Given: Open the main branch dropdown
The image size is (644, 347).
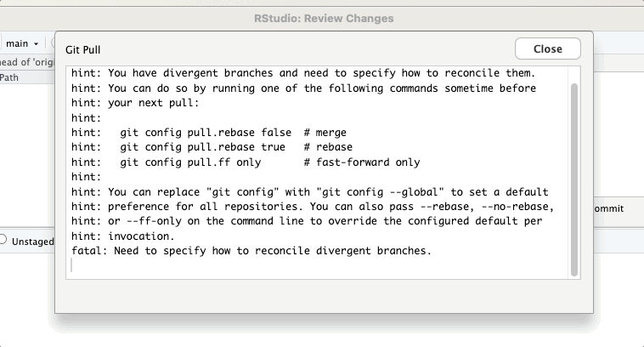Looking at the screenshot, I should [x=23, y=43].
